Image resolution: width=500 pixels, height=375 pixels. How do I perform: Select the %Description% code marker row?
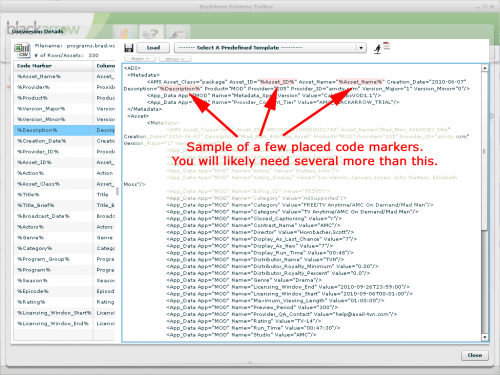click(x=64, y=130)
